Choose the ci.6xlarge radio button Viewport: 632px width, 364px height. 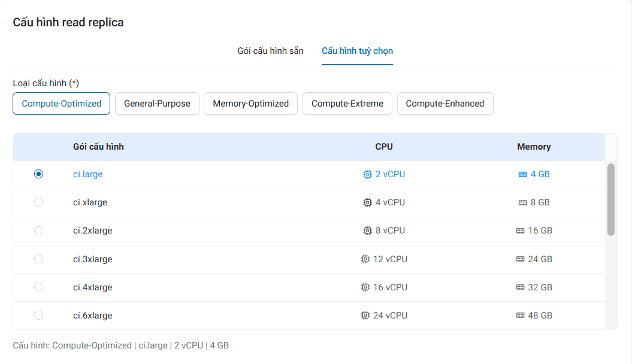coord(39,316)
